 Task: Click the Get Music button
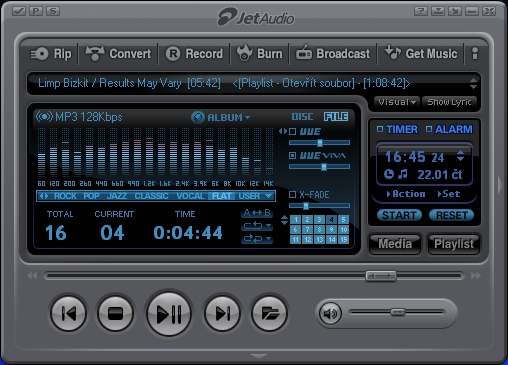(x=421, y=53)
